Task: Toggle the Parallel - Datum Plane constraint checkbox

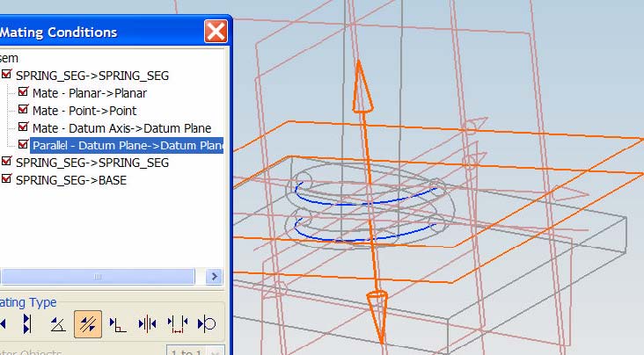Action: [24, 145]
